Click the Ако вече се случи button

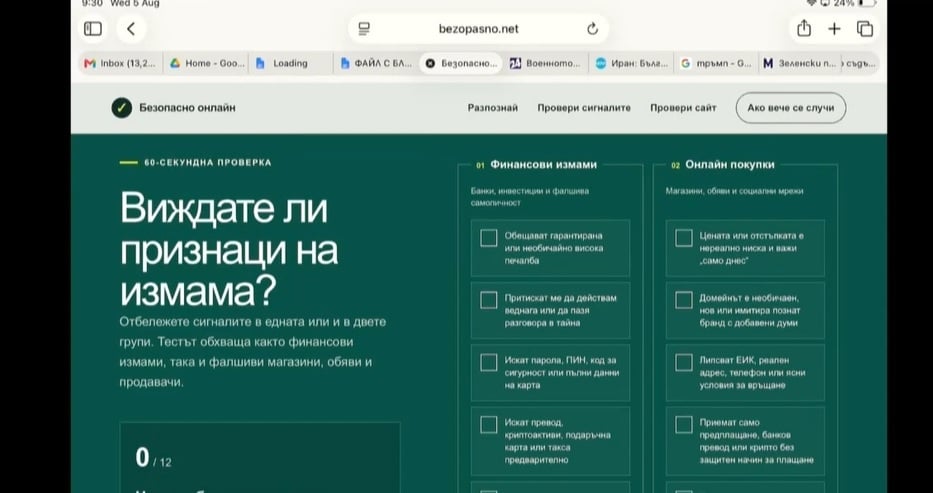(x=791, y=108)
